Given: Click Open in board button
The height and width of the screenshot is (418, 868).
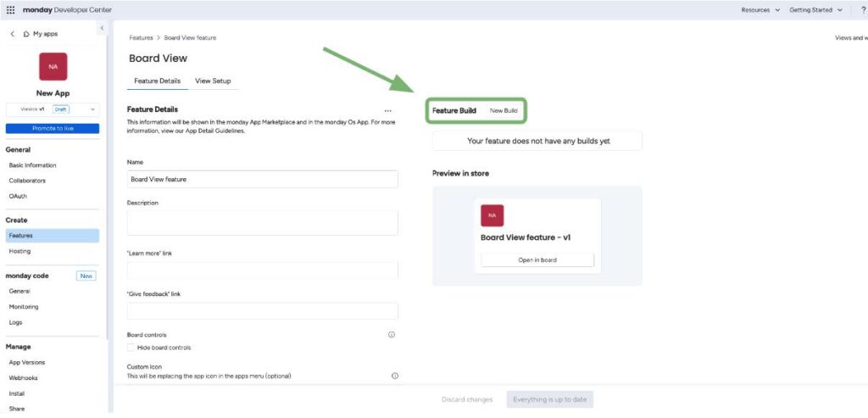Looking at the screenshot, I should [537, 259].
